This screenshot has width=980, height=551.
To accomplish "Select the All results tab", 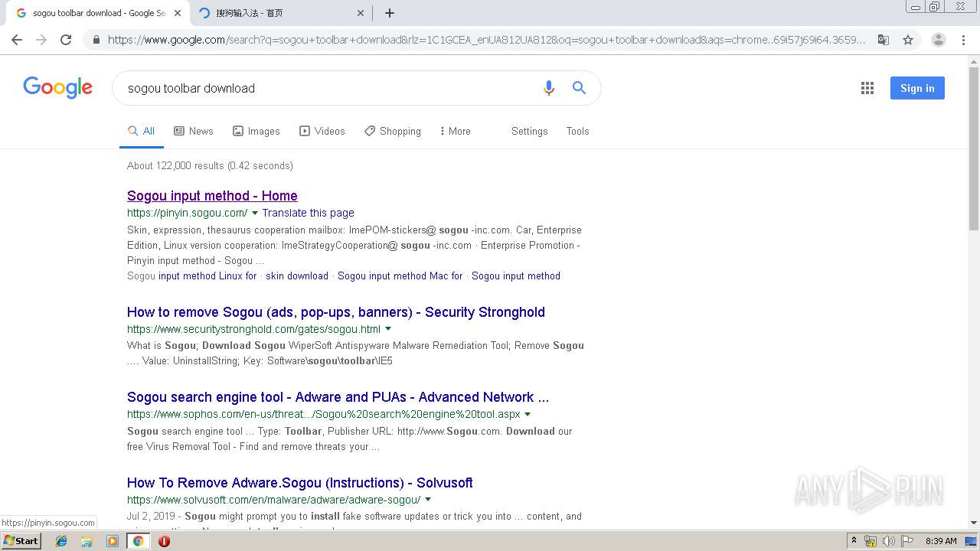I will click(142, 131).
